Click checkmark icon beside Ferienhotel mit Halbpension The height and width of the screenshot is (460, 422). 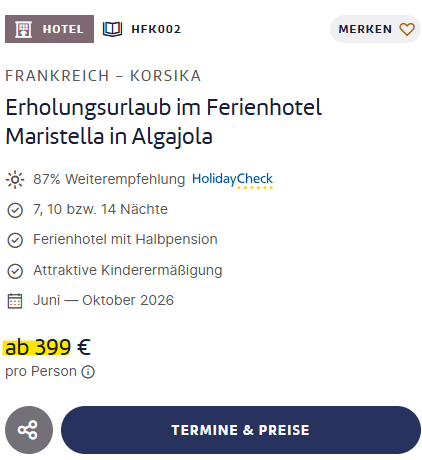click(x=15, y=240)
